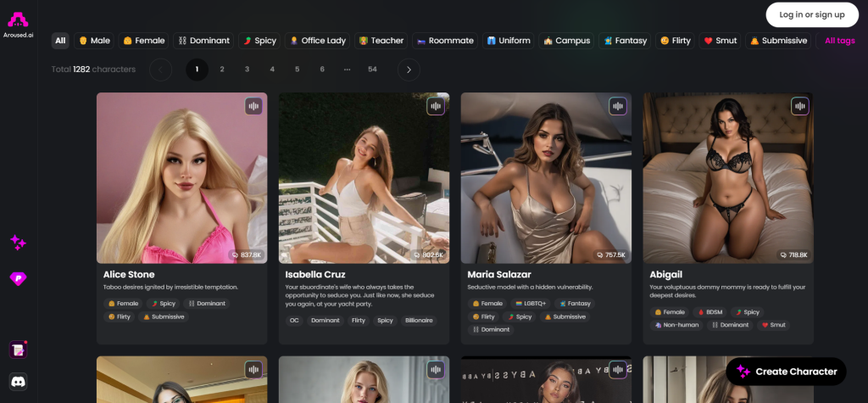Select the All tag filter
The image size is (868, 403).
(60, 41)
